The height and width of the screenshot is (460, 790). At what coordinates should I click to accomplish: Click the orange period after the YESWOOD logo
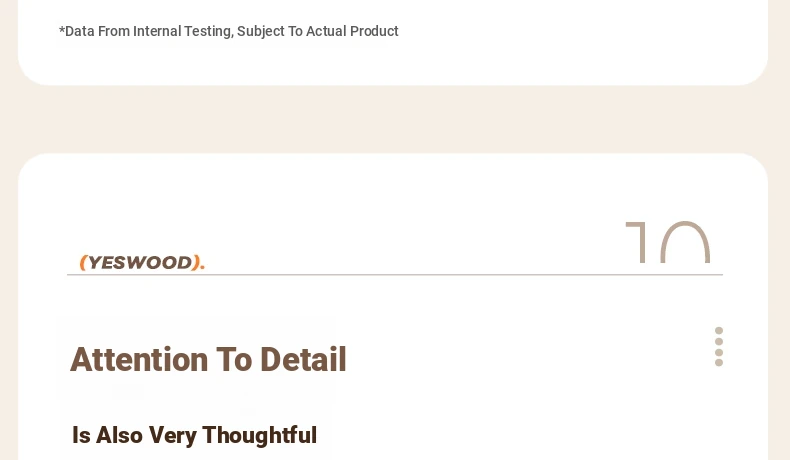pyautogui.click(x=203, y=267)
